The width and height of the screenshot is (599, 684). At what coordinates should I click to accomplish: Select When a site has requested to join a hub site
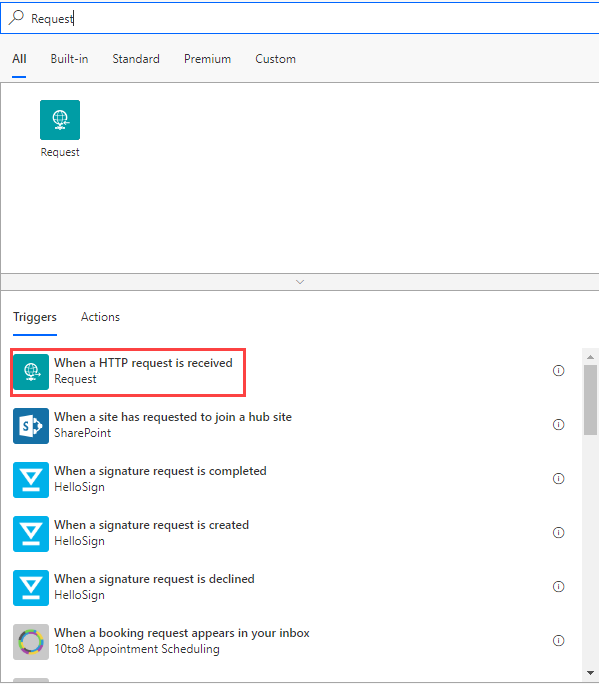pos(173,417)
